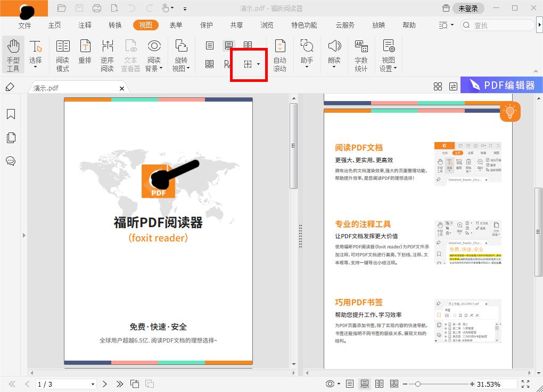This screenshot has width=543, height=392.
Task: Enable reading mode (阅读模式)
Action: coord(62,54)
